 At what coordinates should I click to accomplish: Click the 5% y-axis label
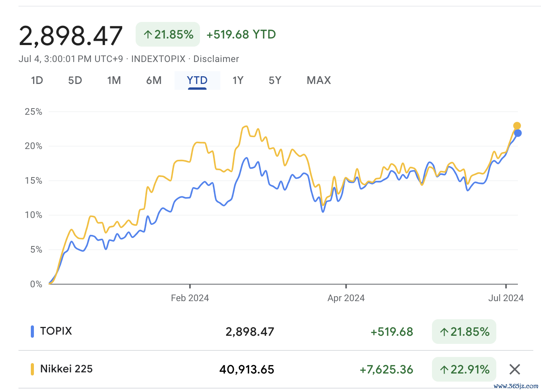(x=36, y=250)
